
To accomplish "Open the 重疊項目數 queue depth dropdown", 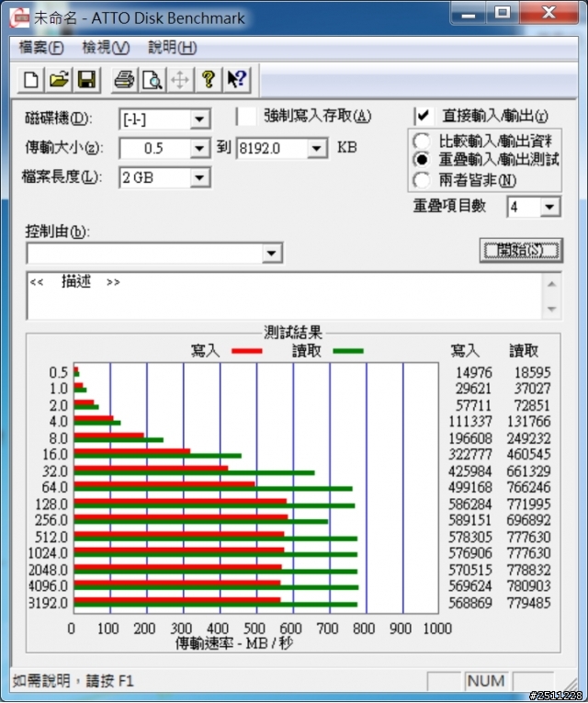I will click(550, 207).
